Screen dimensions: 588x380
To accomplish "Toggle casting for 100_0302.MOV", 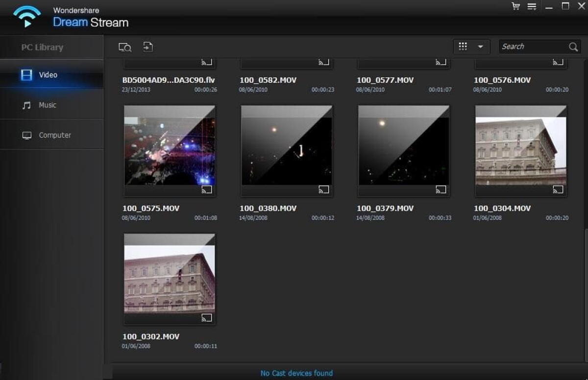I will (x=207, y=318).
